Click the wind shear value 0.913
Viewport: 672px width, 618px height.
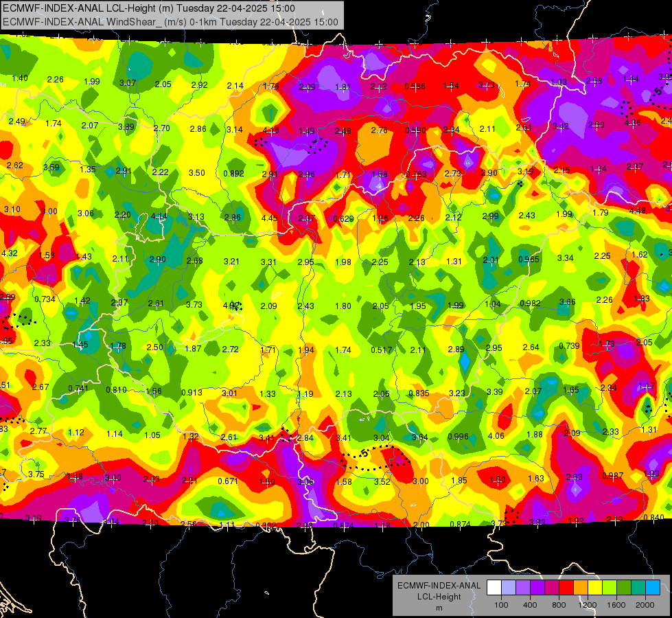pos(192,392)
